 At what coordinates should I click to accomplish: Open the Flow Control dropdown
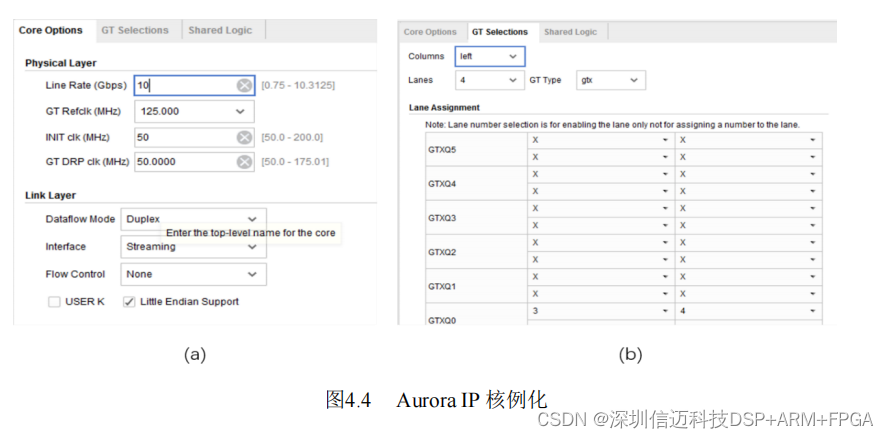(x=193, y=274)
